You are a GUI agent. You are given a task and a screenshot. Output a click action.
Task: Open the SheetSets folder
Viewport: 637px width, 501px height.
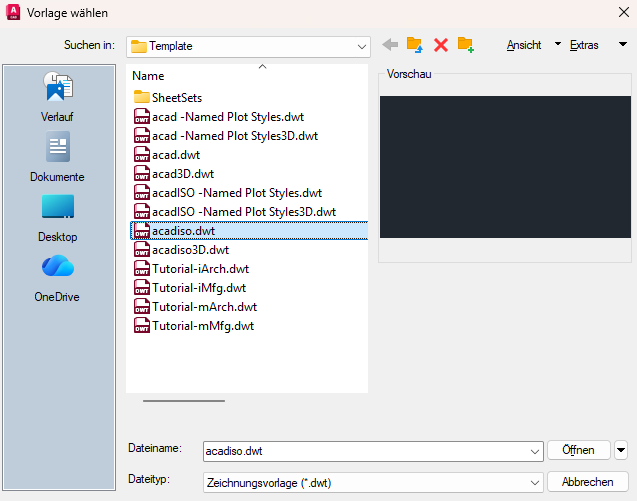(176, 98)
